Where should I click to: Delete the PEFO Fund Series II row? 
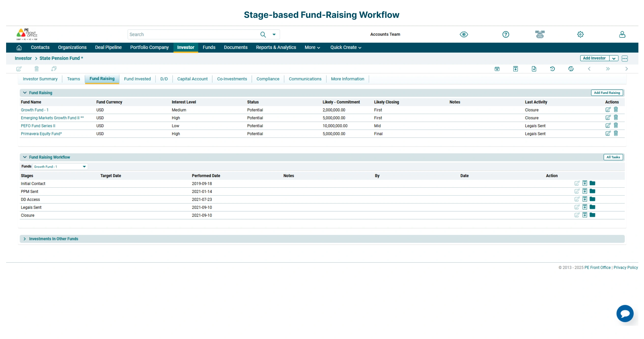616,125
